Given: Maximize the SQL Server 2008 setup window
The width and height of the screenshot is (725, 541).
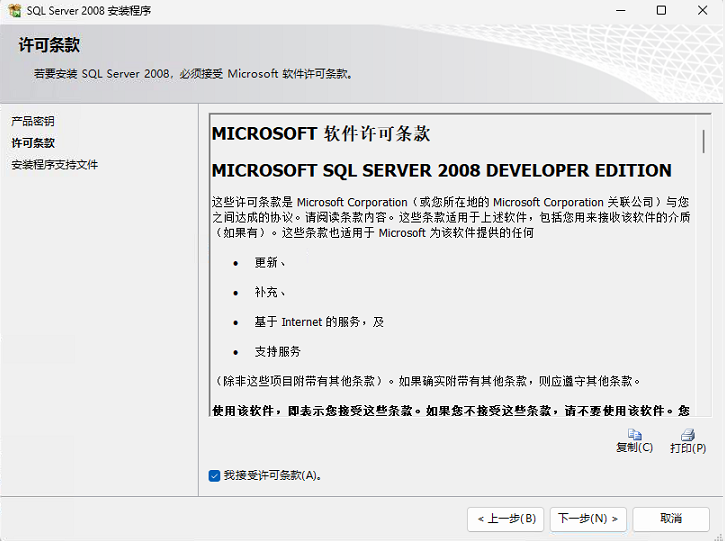Looking at the screenshot, I should (x=662, y=11).
